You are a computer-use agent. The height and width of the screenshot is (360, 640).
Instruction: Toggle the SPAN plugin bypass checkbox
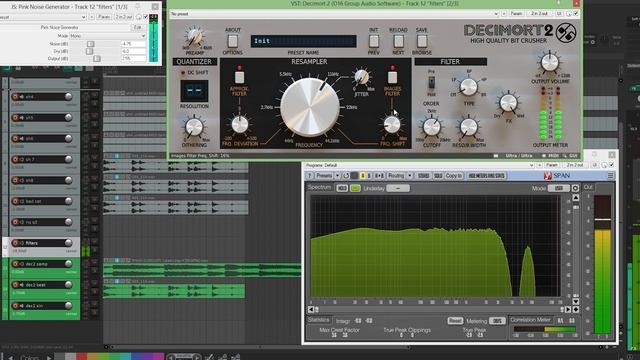tap(611, 165)
